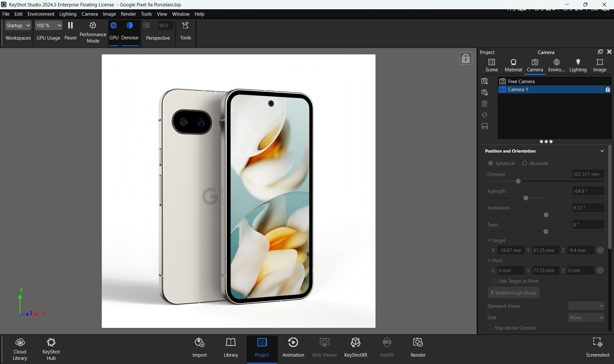Open the Environment menu

click(41, 14)
